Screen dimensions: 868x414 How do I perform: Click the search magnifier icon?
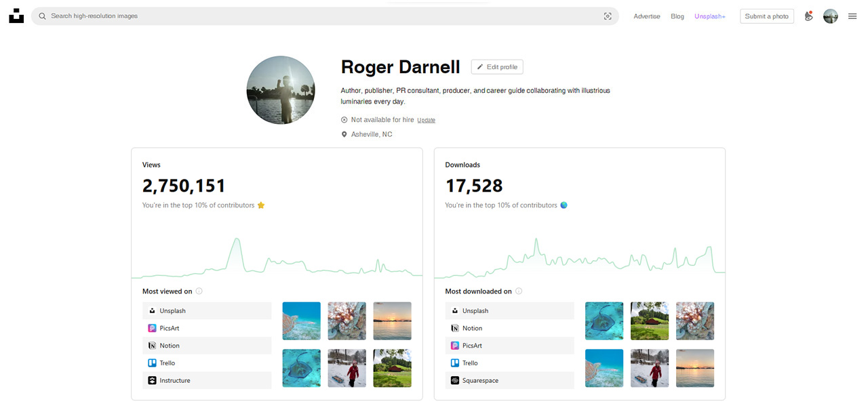click(x=42, y=16)
